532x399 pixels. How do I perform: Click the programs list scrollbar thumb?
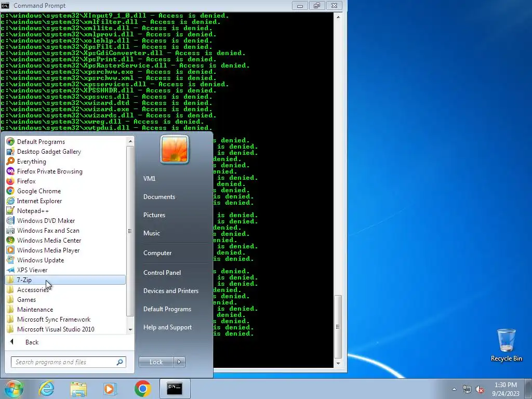(130, 231)
